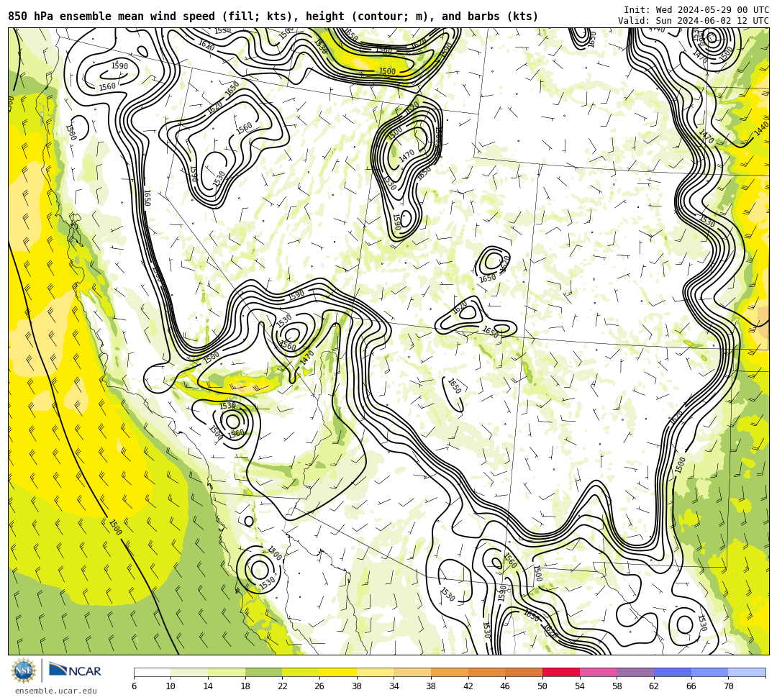Click the legend tick label 22

[x=283, y=686]
